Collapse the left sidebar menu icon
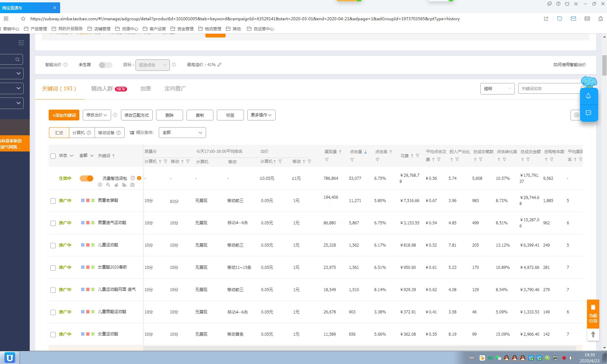The height and width of the screenshot is (364, 607). point(21,43)
